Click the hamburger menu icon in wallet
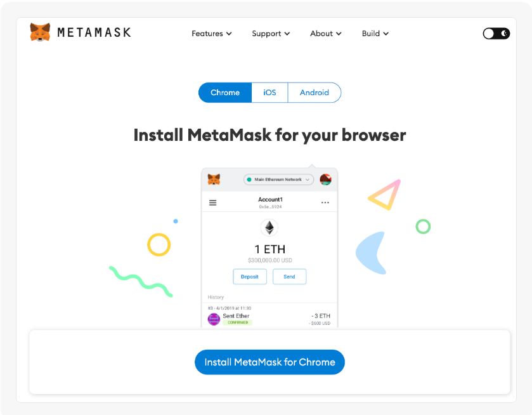Screen dimensions: 532x415 [x=212, y=203]
